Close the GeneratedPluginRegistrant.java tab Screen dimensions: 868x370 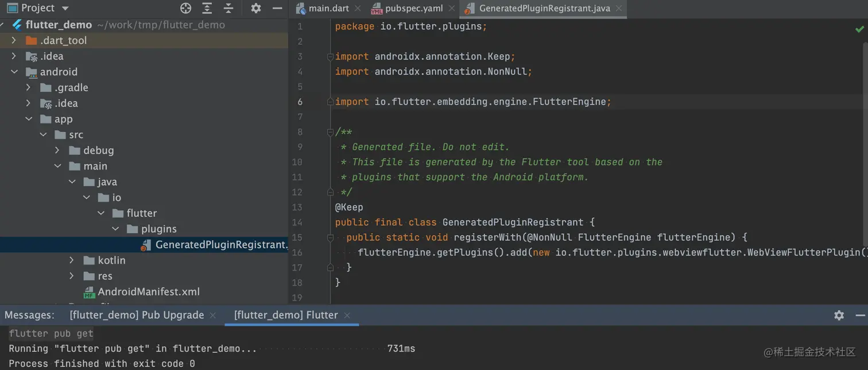point(619,9)
